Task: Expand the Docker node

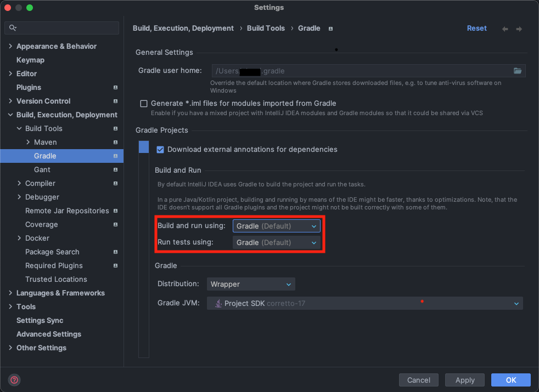Action: 19,238
